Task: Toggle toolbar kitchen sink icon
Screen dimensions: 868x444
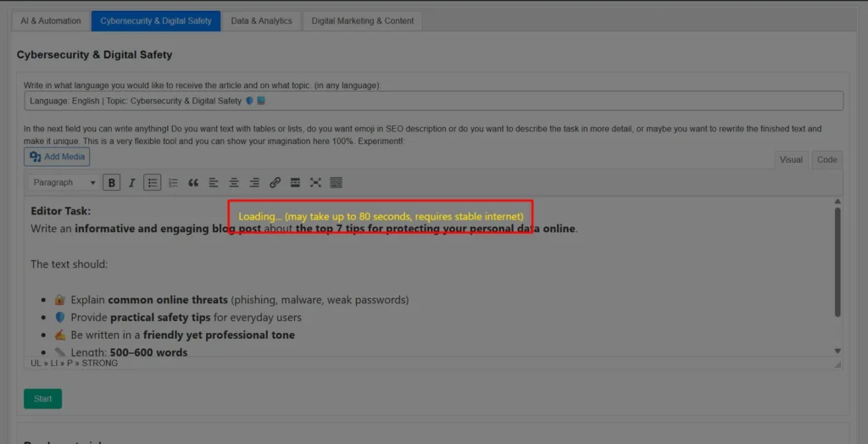Action: (x=336, y=183)
